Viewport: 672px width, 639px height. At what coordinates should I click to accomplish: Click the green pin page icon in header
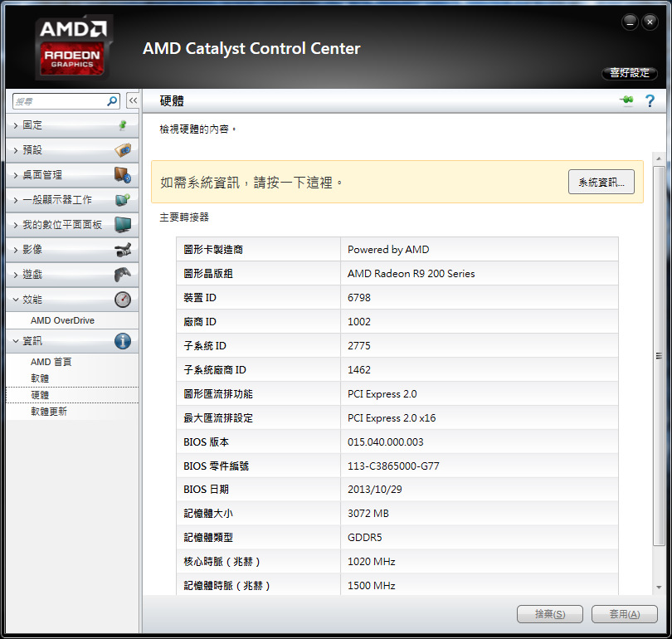coord(626,100)
